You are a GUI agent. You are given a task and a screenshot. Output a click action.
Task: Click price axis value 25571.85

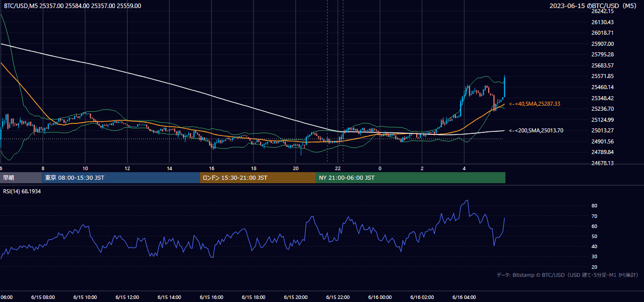pos(602,77)
